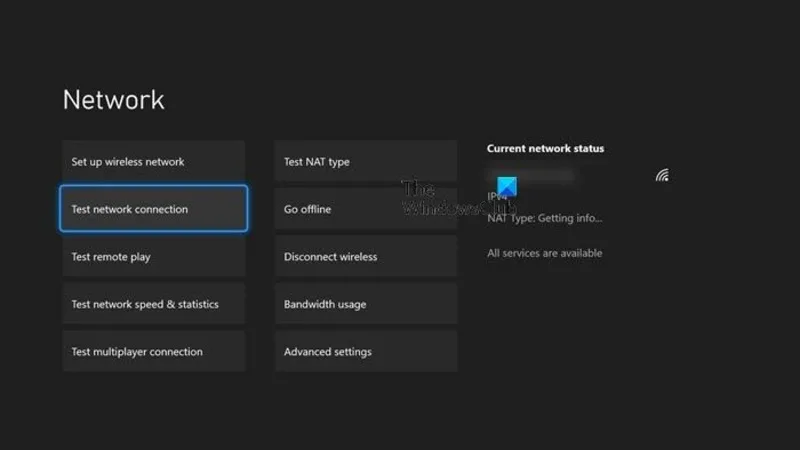Click The Windows Club watermark text
Image resolution: width=800 pixels, height=450 pixels.
point(458,198)
